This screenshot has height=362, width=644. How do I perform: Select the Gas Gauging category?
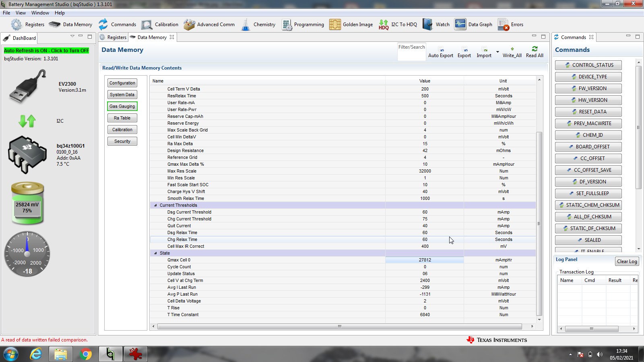[122, 106]
